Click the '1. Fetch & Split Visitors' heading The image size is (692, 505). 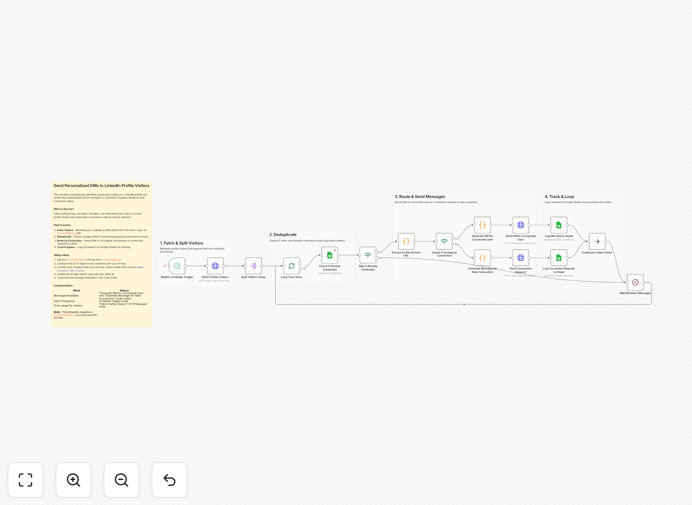click(181, 243)
